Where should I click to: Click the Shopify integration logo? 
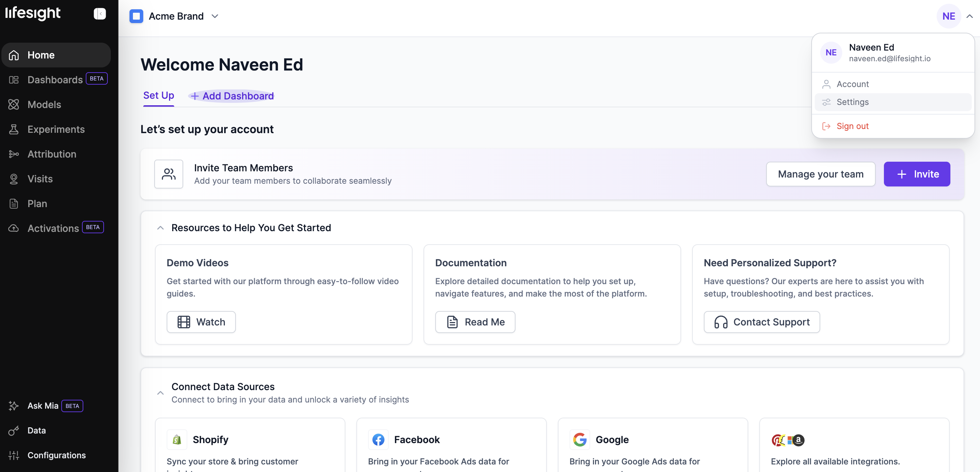(177, 439)
